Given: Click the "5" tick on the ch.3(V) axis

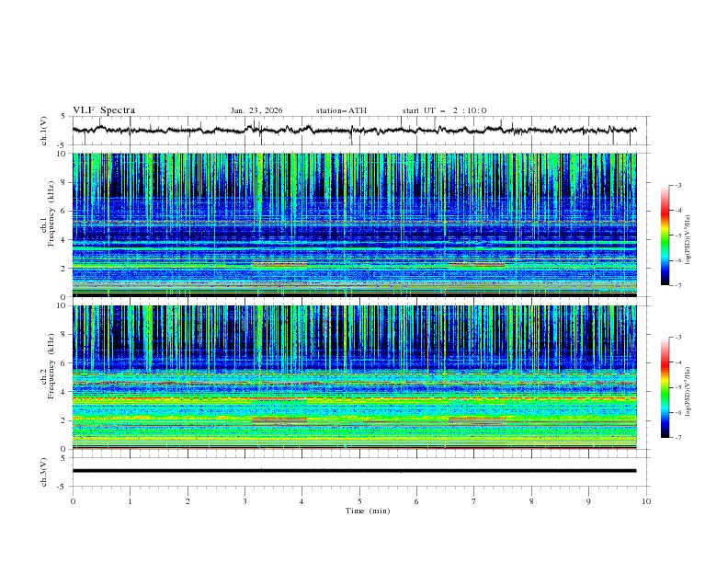Looking at the screenshot, I should [x=63, y=458].
